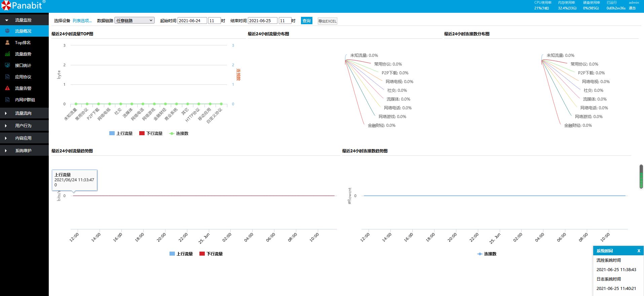The width and height of the screenshot is (644, 296).
Task: Click 网络游戏 label in connection distribution chart
Action: pos(589,117)
